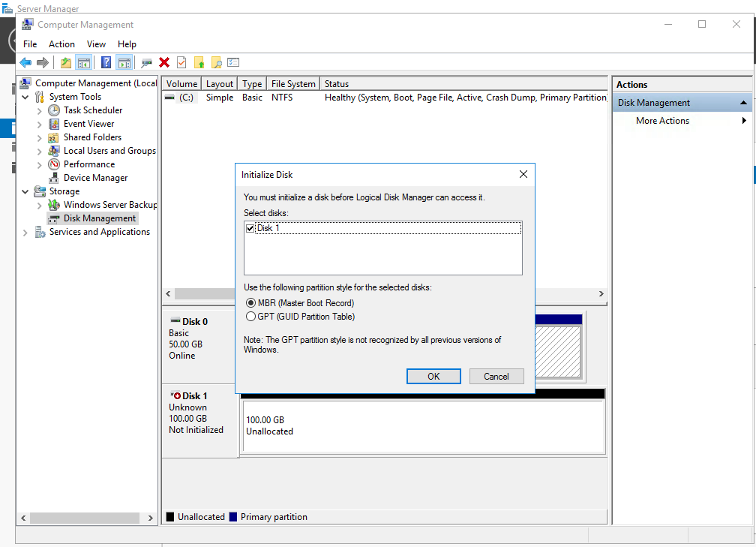
Task: Expand the Shared Folders node
Action: click(40, 137)
